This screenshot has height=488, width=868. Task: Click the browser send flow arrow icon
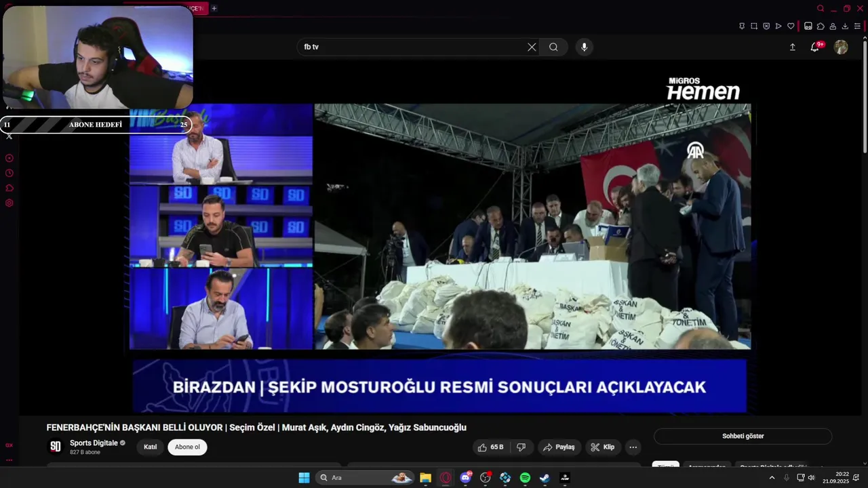pyautogui.click(x=778, y=26)
